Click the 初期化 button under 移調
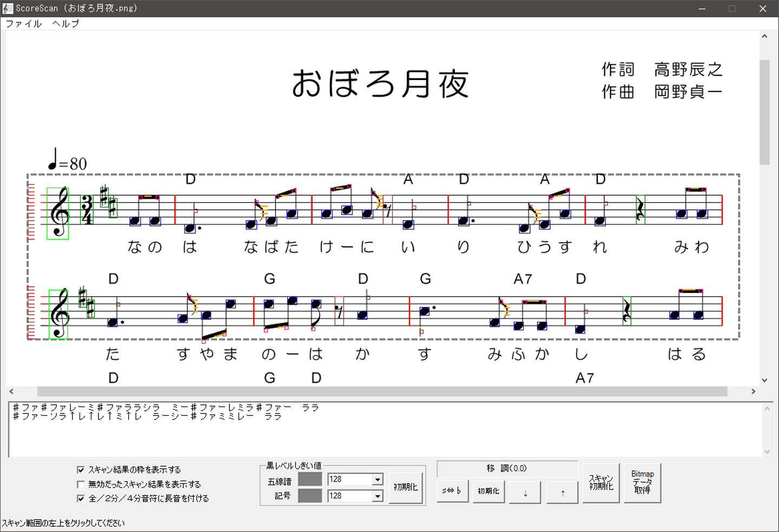The image size is (779, 532). click(x=488, y=491)
